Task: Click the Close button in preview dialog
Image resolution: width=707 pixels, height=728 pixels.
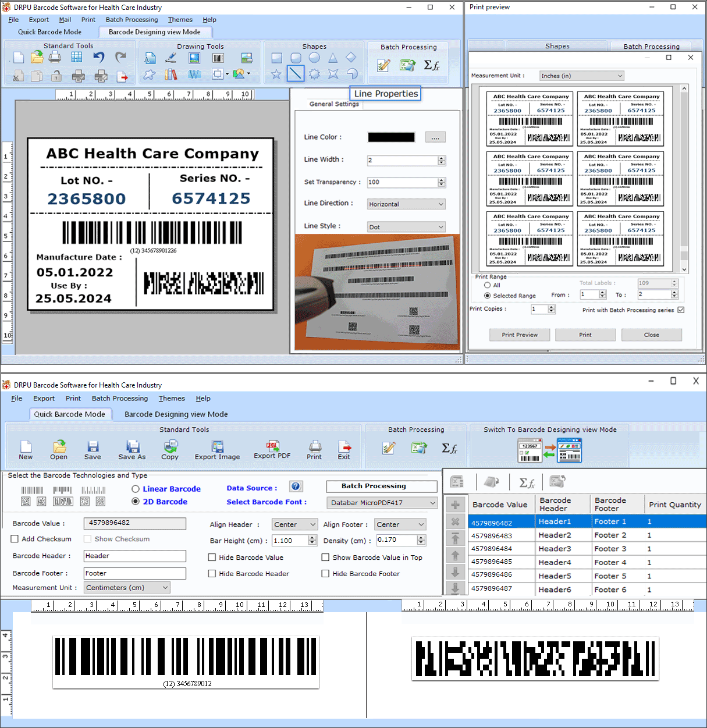Action: (x=652, y=335)
